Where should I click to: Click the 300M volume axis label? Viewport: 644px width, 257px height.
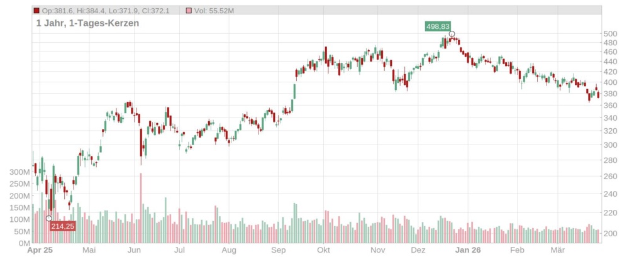point(19,172)
